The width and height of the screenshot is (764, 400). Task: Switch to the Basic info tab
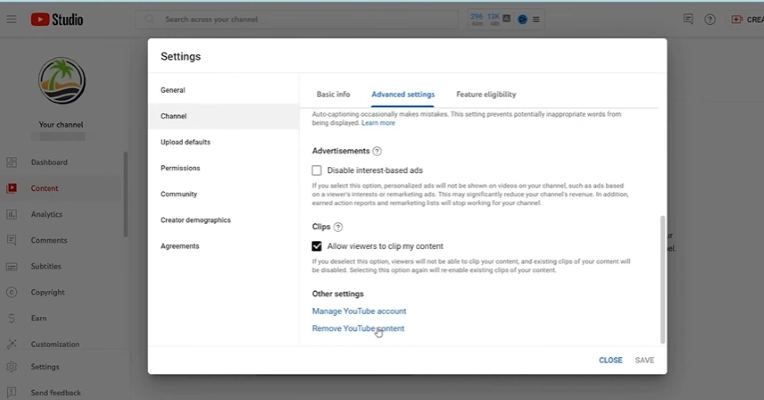coord(333,94)
